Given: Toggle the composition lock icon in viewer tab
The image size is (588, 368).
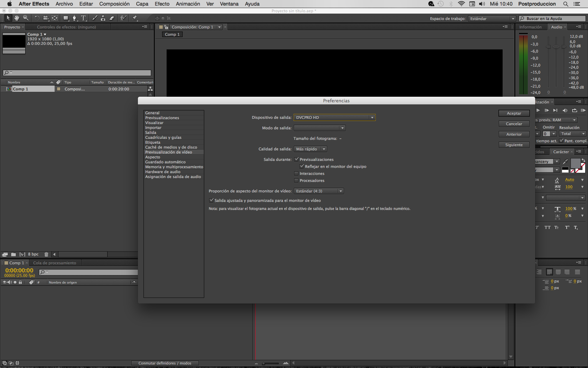Looking at the screenshot, I should (166, 27).
